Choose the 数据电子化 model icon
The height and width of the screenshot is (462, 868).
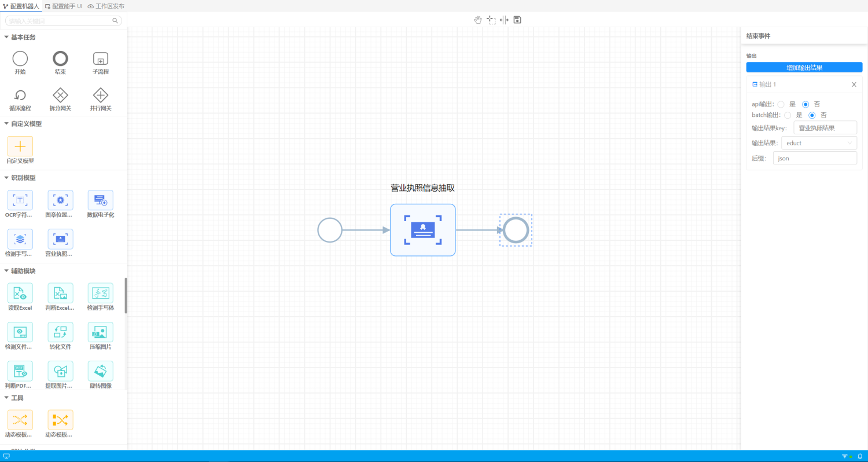(101, 200)
